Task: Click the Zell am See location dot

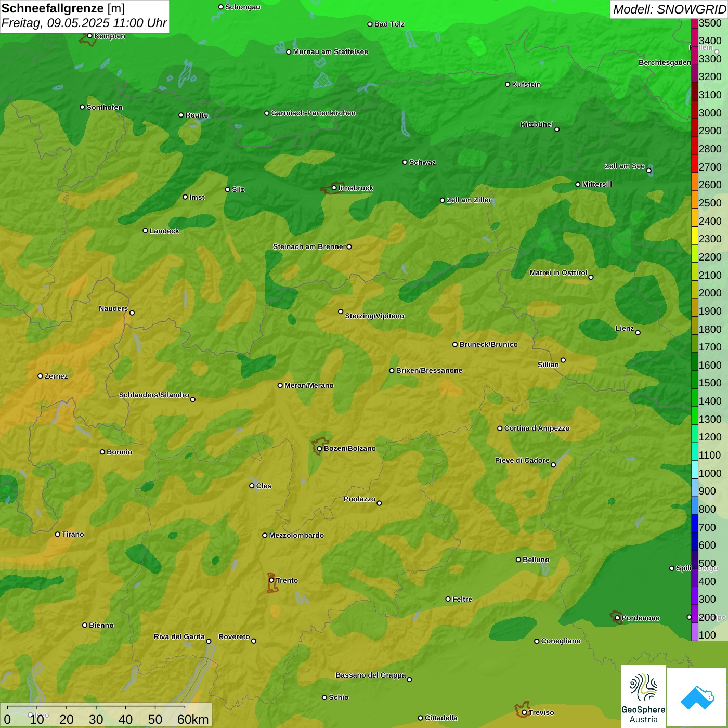Action: point(648,171)
